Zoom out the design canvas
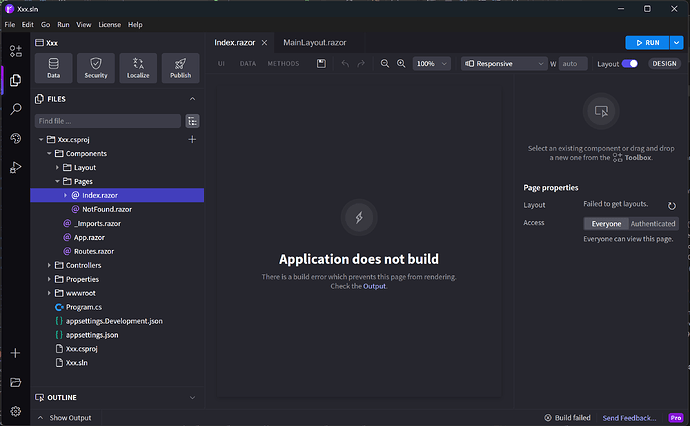Viewport: 690px width, 426px height. click(x=385, y=64)
